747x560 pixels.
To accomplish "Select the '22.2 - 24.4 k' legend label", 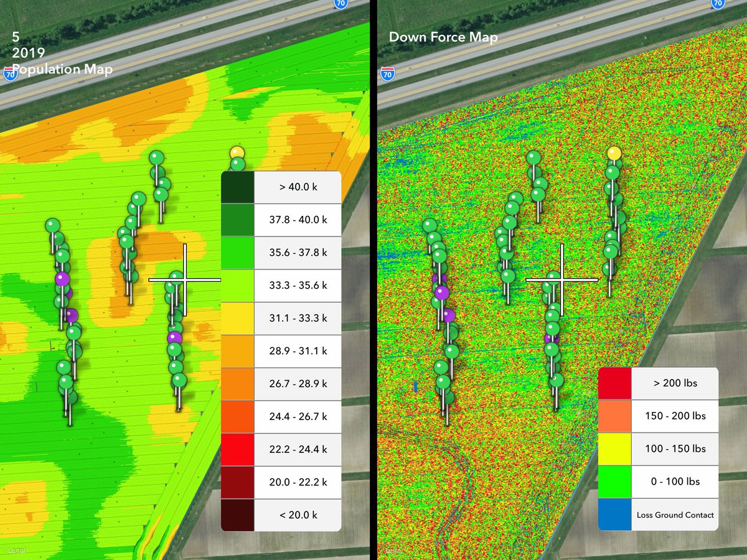I will tap(298, 449).
